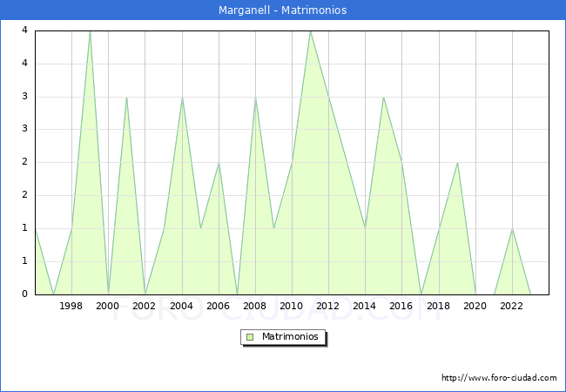Viewport: 566px width, 392px height.
Task: Click the 2016 x-axis year label
Action: tap(401, 306)
